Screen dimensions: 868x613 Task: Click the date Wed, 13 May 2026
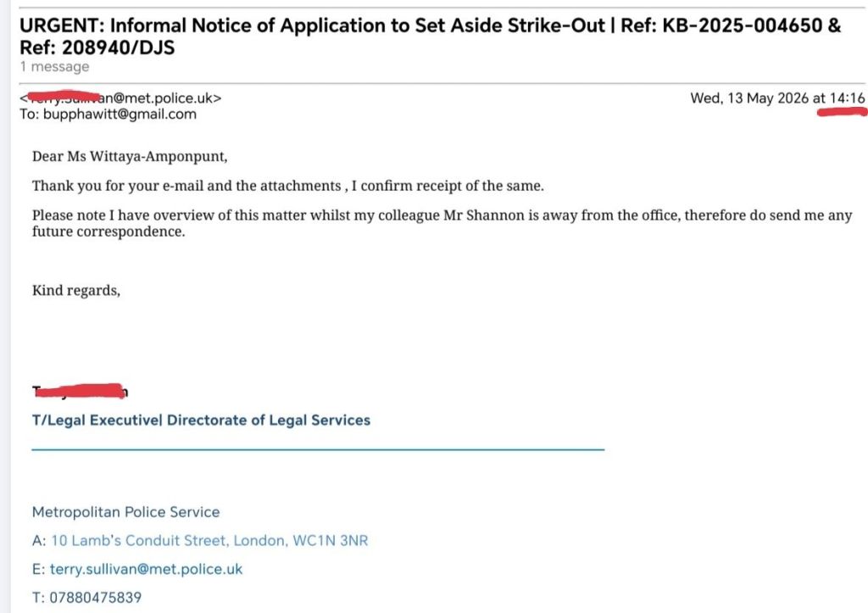749,98
